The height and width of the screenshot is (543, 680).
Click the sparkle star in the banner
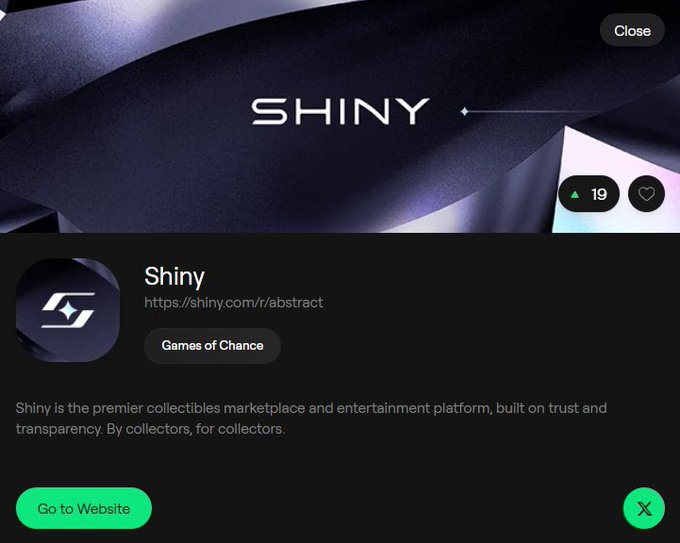(x=464, y=111)
